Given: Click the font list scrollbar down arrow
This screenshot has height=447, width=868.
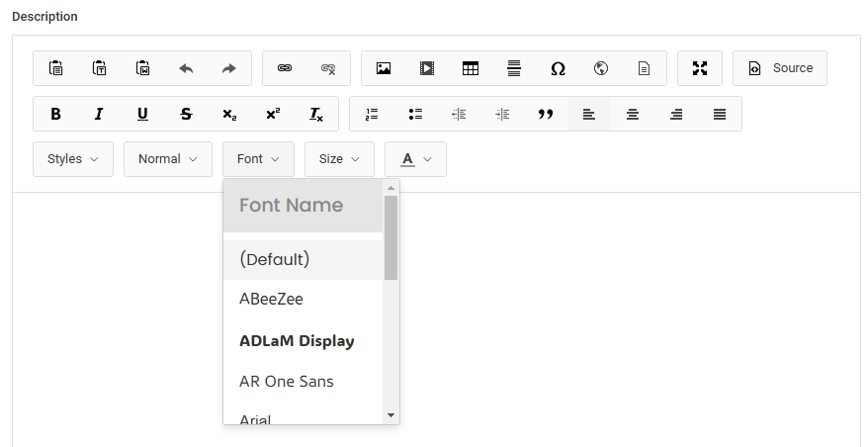Looking at the screenshot, I should point(391,415).
